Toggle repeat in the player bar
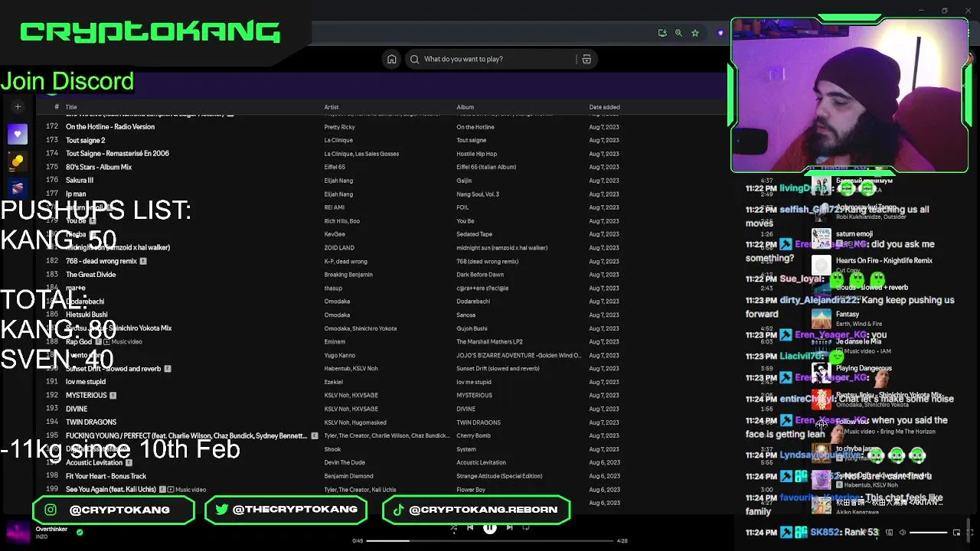Screen dimensions: 980x551 point(526,527)
